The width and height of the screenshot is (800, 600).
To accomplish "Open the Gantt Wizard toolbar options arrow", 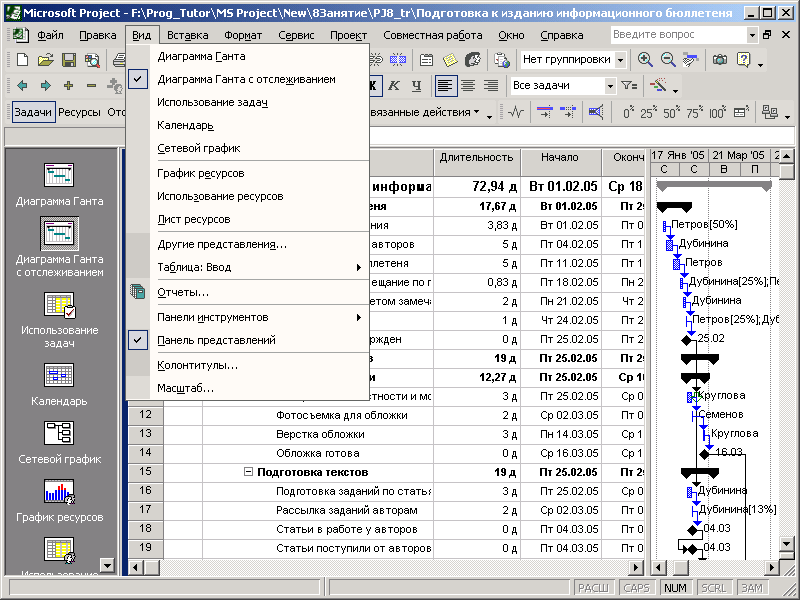I will pos(676,91).
